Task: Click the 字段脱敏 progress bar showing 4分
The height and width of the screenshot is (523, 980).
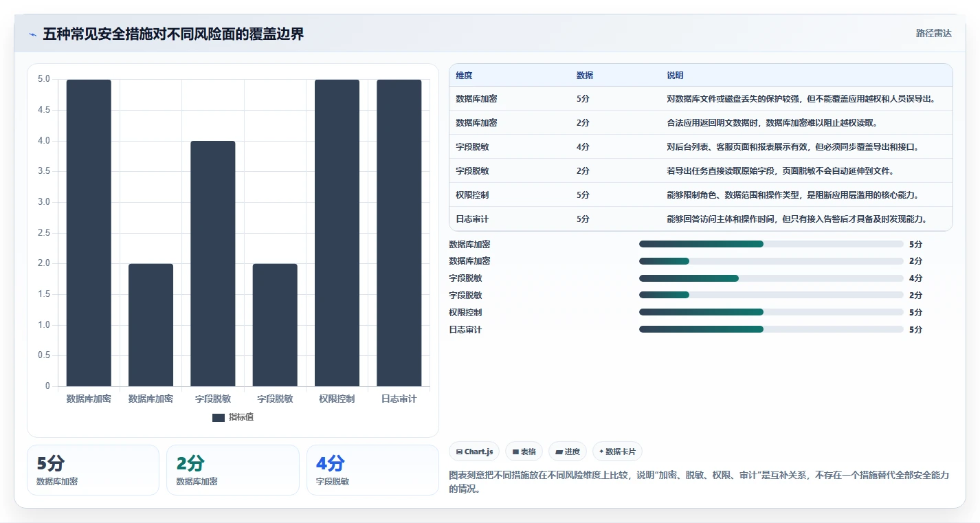Action: pos(771,278)
